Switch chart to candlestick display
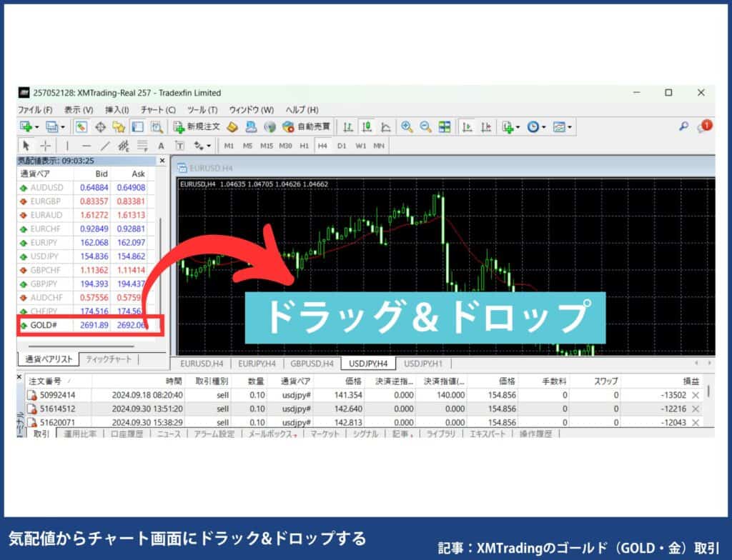732x560 pixels. click(366, 127)
